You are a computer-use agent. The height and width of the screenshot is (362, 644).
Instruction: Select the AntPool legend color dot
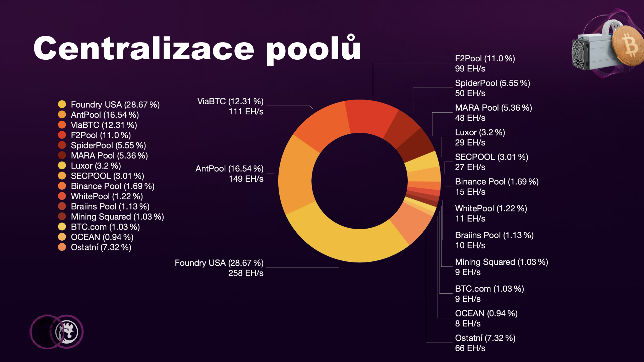(62, 115)
